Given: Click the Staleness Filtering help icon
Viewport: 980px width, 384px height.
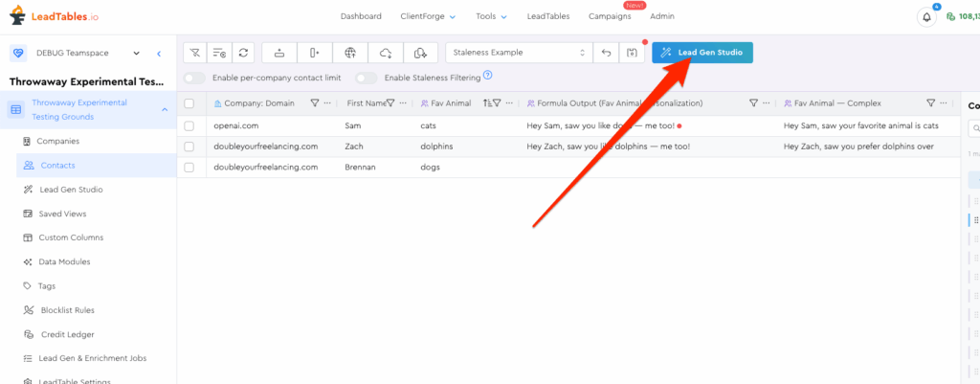Looking at the screenshot, I should tap(488, 76).
